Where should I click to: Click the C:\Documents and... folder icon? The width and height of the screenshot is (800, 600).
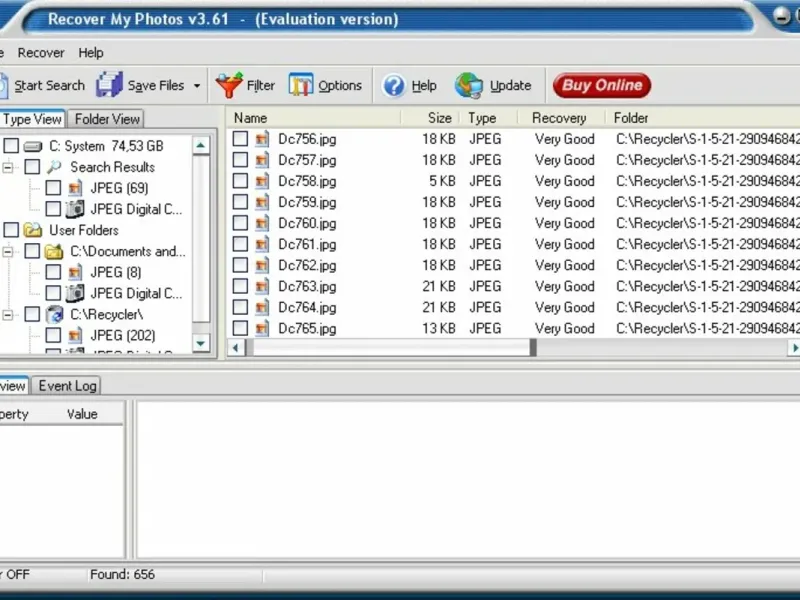pos(54,251)
